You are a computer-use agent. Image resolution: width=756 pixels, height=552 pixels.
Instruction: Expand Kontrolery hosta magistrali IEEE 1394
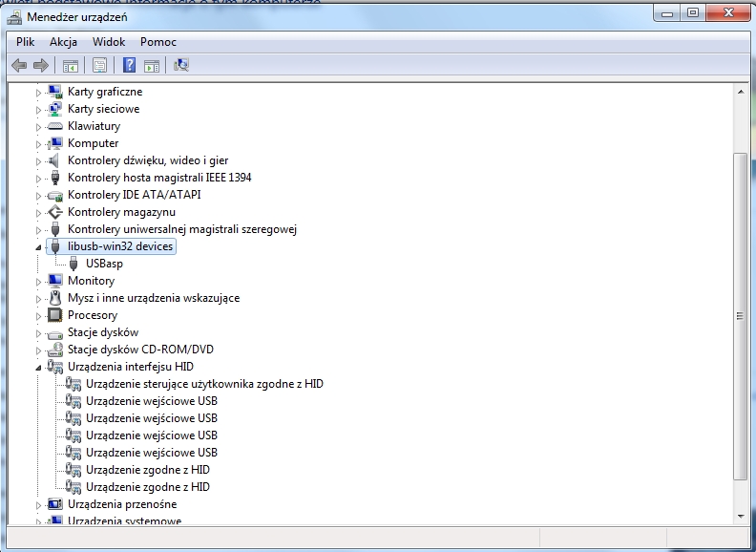click(x=38, y=179)
